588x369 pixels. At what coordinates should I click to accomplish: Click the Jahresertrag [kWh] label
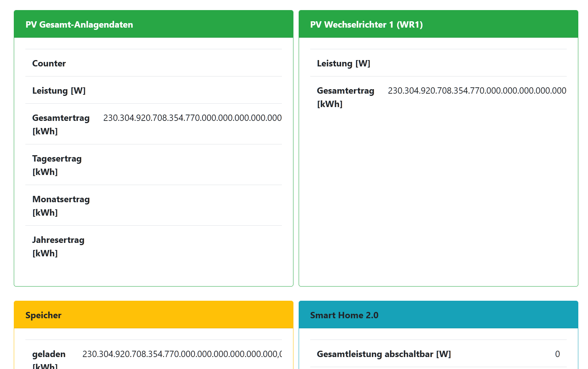[58, 246]
